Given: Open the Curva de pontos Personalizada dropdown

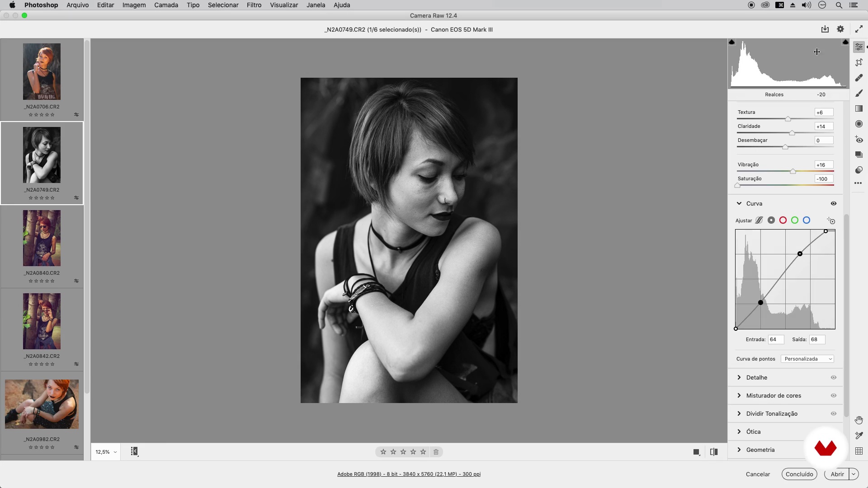Looking at the screenshot, I should point(807,359).
